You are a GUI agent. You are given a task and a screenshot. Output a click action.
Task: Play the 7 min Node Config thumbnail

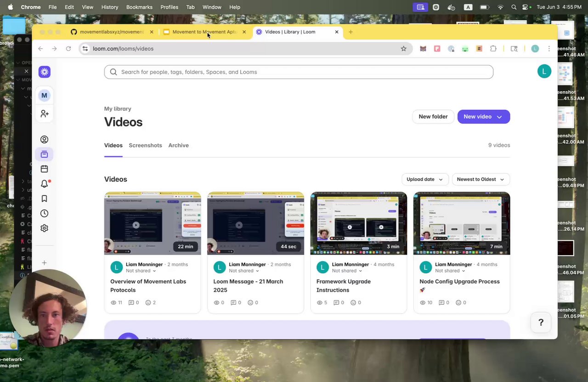pyautogui.click(x=462, y=223)
